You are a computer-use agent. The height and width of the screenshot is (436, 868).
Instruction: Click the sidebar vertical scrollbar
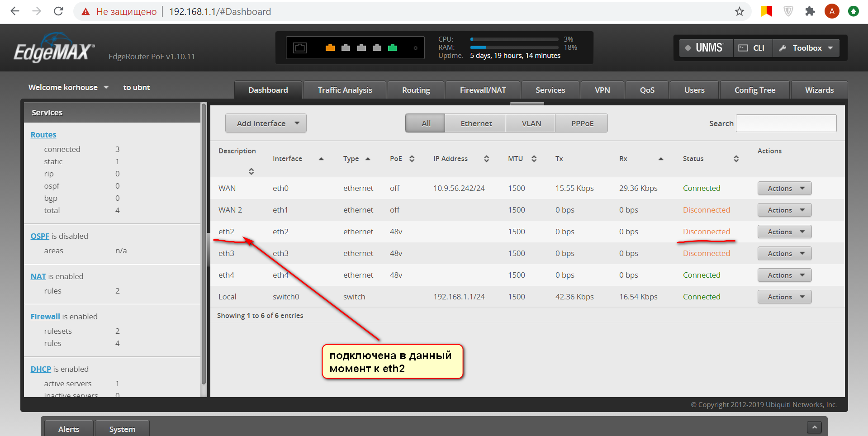pos(204,244)
